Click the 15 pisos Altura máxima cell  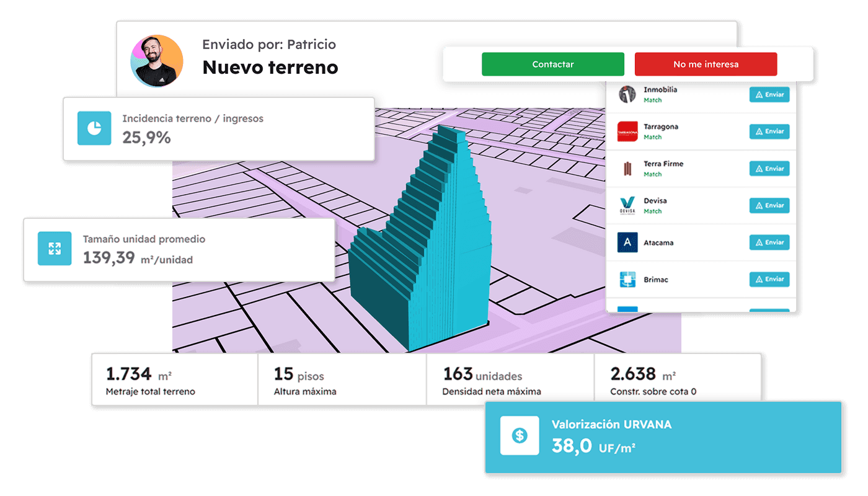342,380
